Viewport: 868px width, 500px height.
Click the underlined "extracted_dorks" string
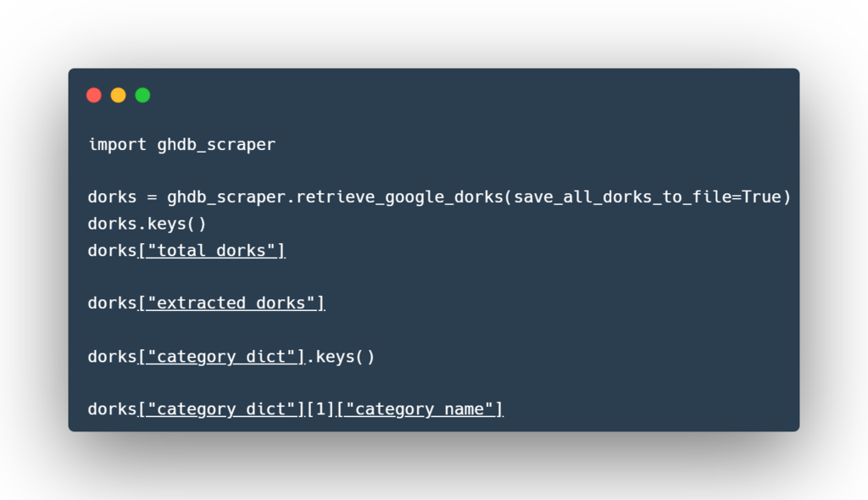231,303
